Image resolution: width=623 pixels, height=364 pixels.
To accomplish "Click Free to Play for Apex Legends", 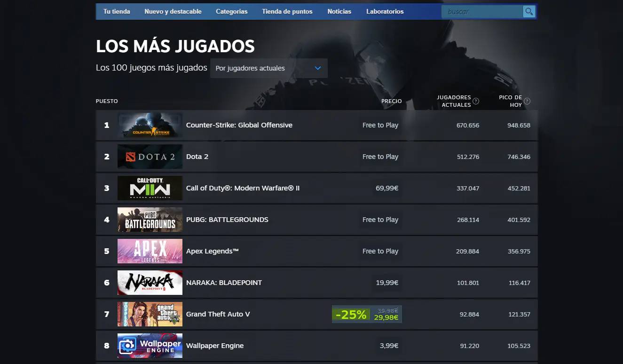I will (x=380, y=251).
